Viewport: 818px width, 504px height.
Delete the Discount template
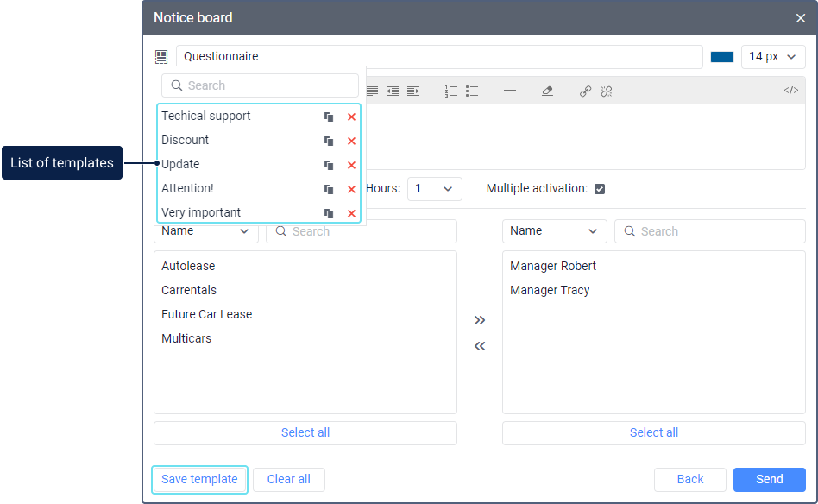pyautogui.click(x=351, y=141)
